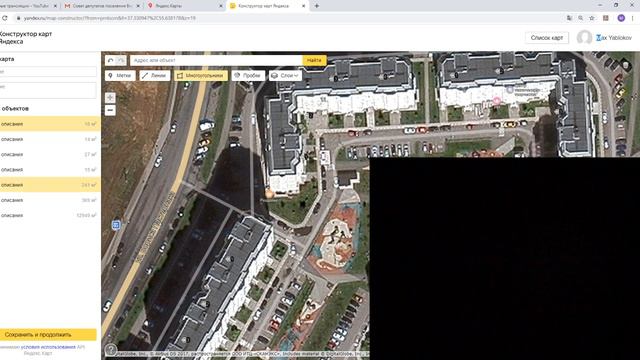Select the Линии line drawing tool
This screenshot has width=640, height=360.
click(155, 76)
